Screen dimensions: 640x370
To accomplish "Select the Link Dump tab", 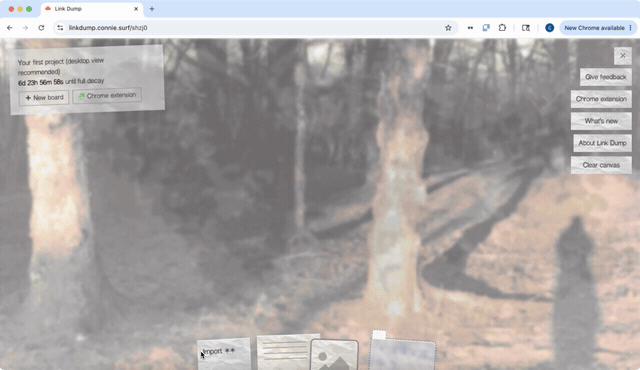I will click(x=91, y=9).
